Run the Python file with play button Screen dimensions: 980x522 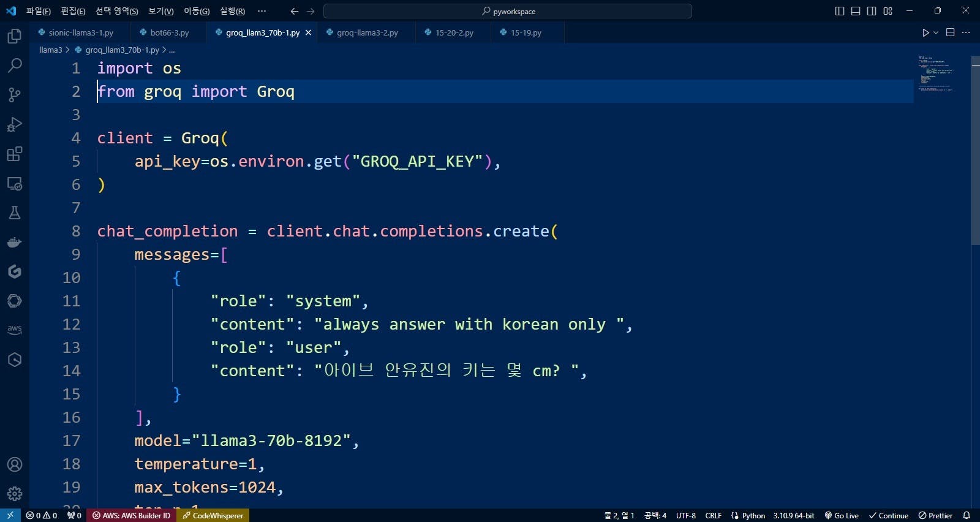tap(925, 32)
